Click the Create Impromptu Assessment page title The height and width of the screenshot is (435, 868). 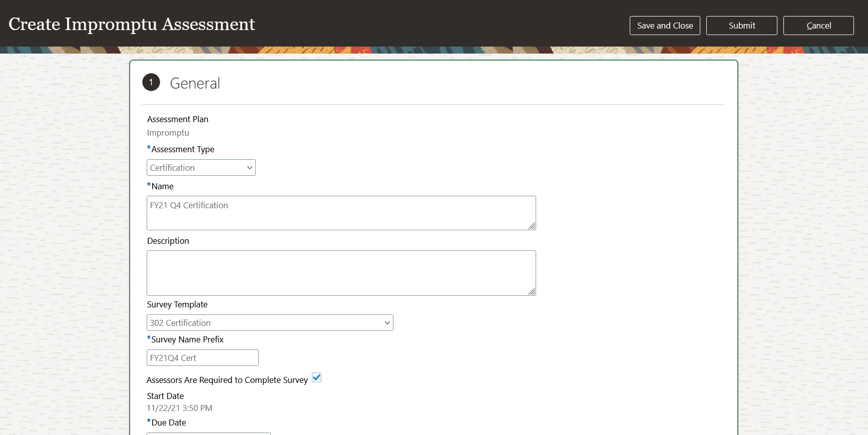[132, 24]
